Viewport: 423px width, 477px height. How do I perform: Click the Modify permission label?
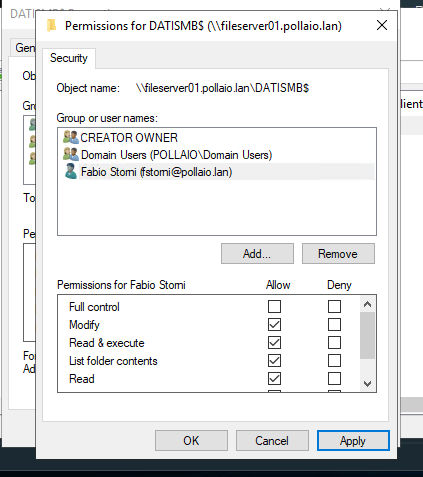84,325
